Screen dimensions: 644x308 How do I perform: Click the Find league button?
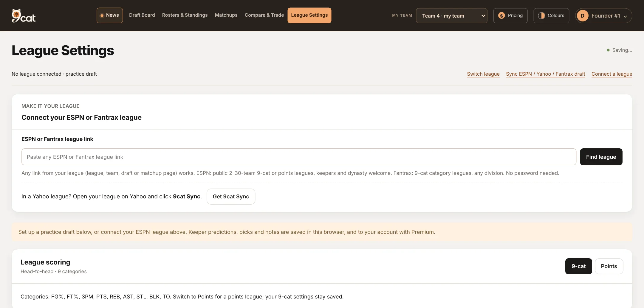601,157
